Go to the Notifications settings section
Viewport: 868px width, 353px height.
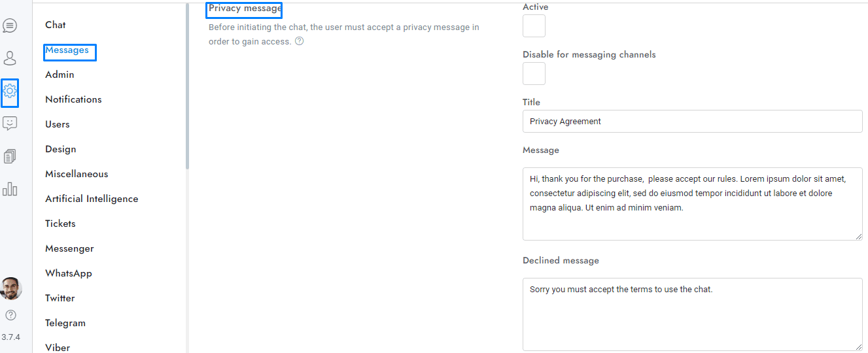tap(73, 99)
